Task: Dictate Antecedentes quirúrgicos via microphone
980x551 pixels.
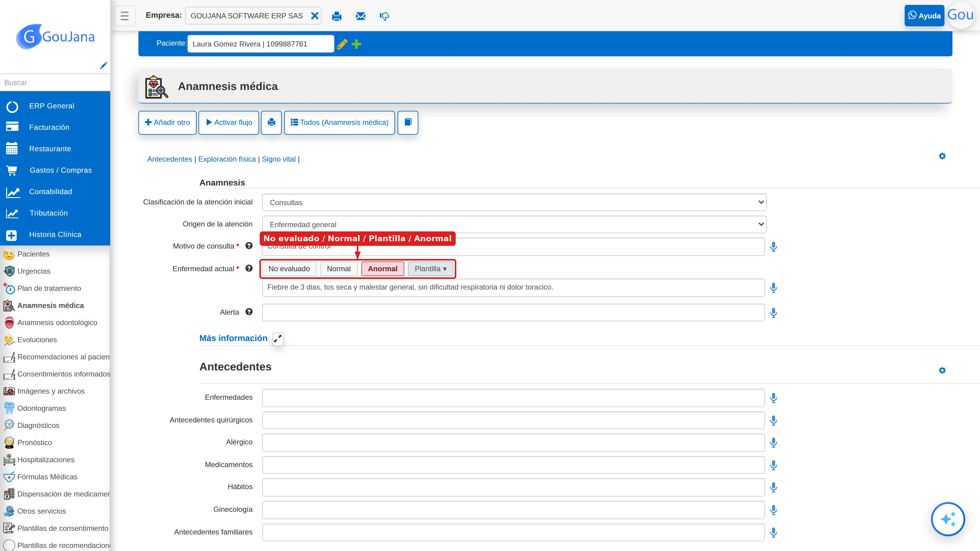Action: pyautogui.click(x=773, y=421)
